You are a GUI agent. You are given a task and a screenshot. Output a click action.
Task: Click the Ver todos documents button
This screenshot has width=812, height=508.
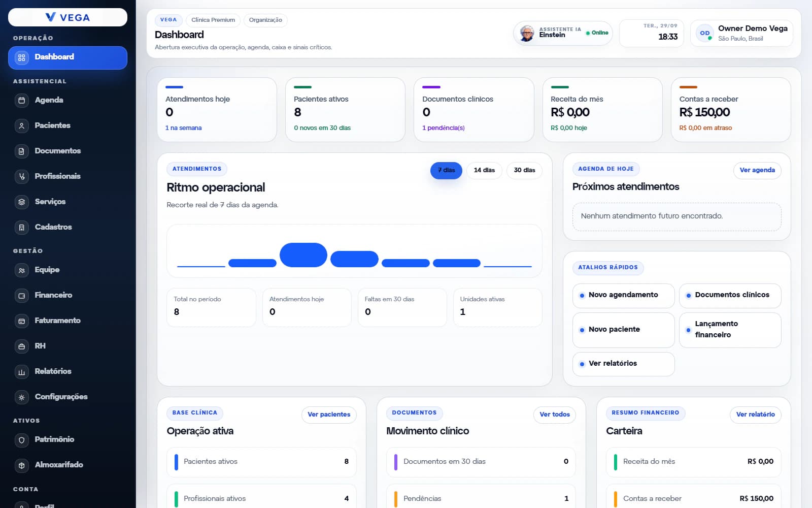pos(555,415)
